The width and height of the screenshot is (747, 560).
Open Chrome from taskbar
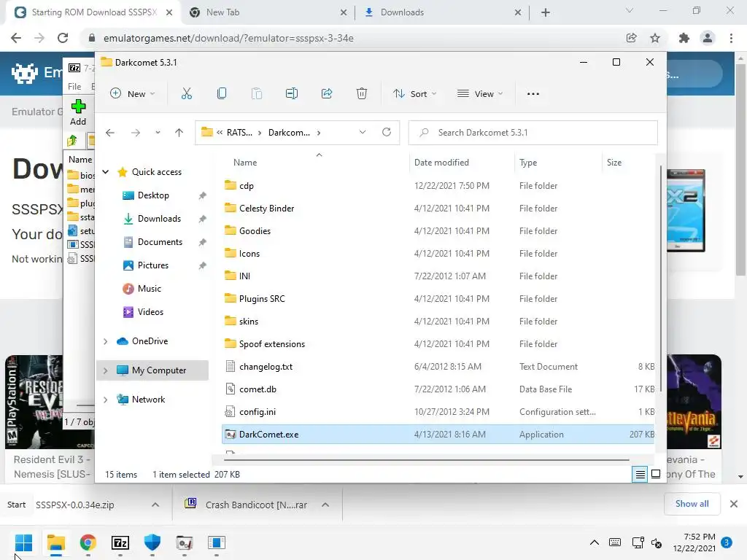tap(88, 542)
